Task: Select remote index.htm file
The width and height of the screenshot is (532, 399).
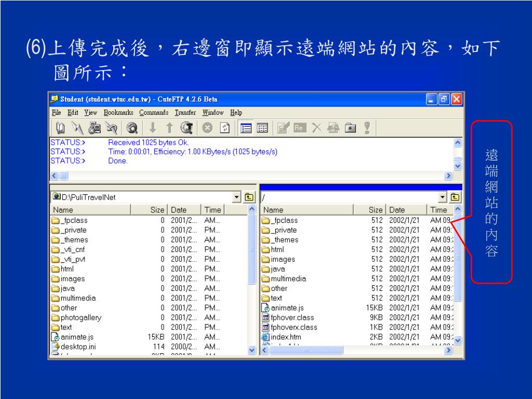Action: click(x=281, y=337)
